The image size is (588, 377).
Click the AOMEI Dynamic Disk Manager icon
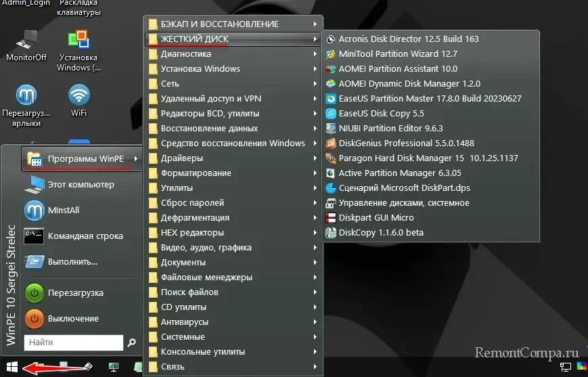(331, 84)
